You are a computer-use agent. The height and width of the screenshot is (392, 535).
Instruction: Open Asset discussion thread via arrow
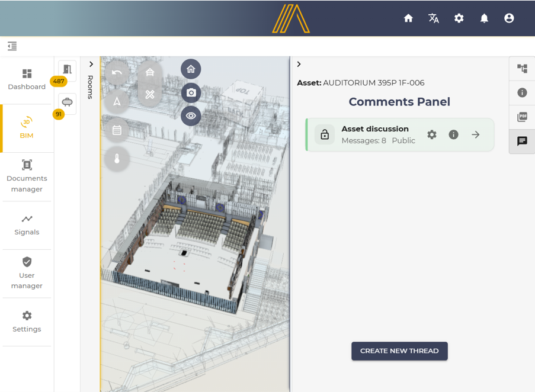point(476,135)
